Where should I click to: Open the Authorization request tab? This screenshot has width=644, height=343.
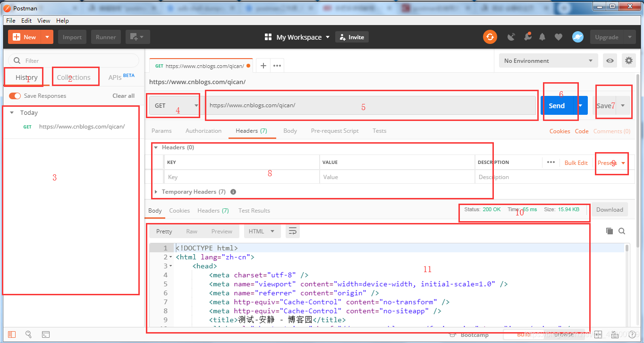pyautogui.click(x=203, y=131)
